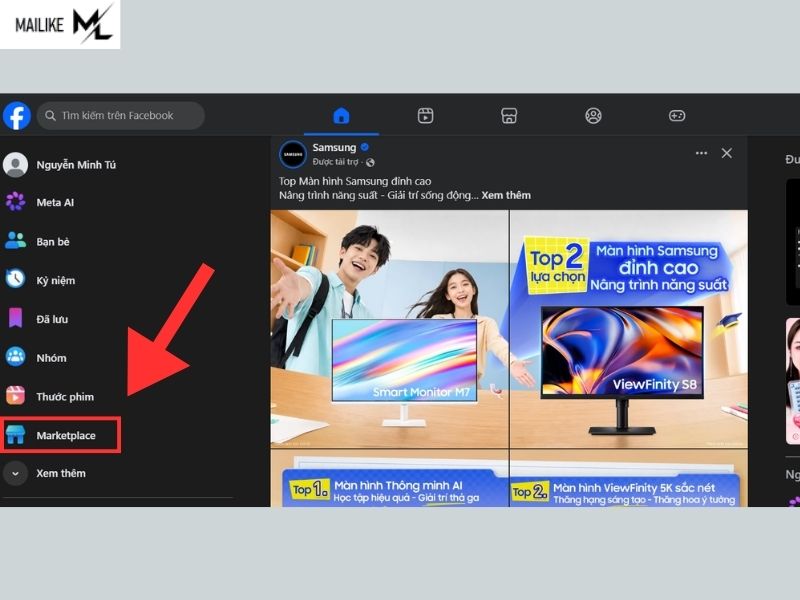Open the Nguyễn Minh Tú profile avatar
Screen dimensions: 800x600
[15, 165]
